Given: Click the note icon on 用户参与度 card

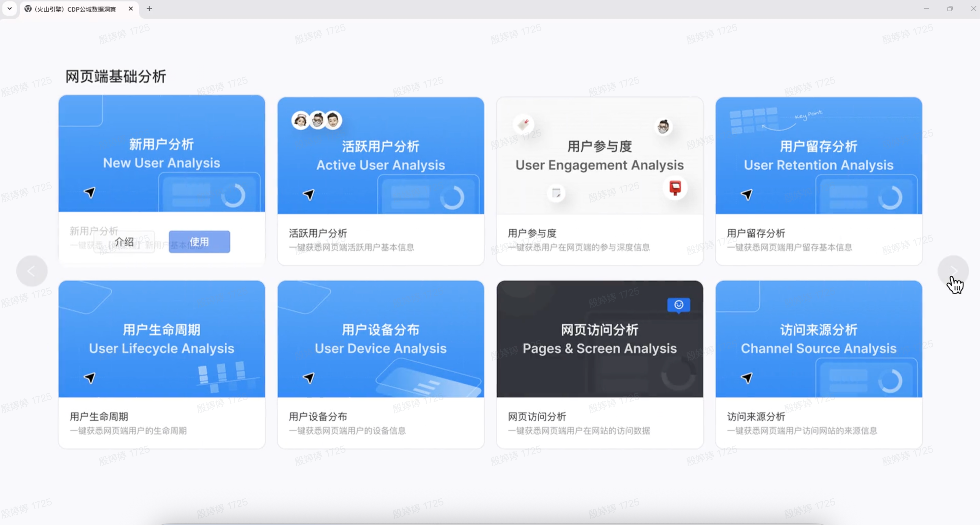Looking at the screenshot, I should [556, 193].
